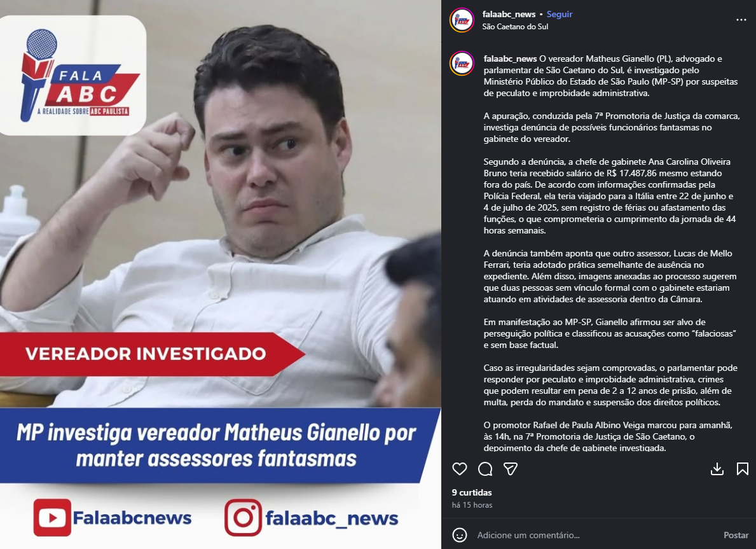
Task: Open falaabc_news username in the header
Action: (x=509, y=14)
